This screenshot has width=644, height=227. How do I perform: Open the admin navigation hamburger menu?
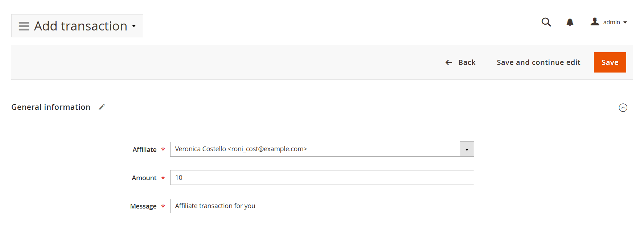24,26
